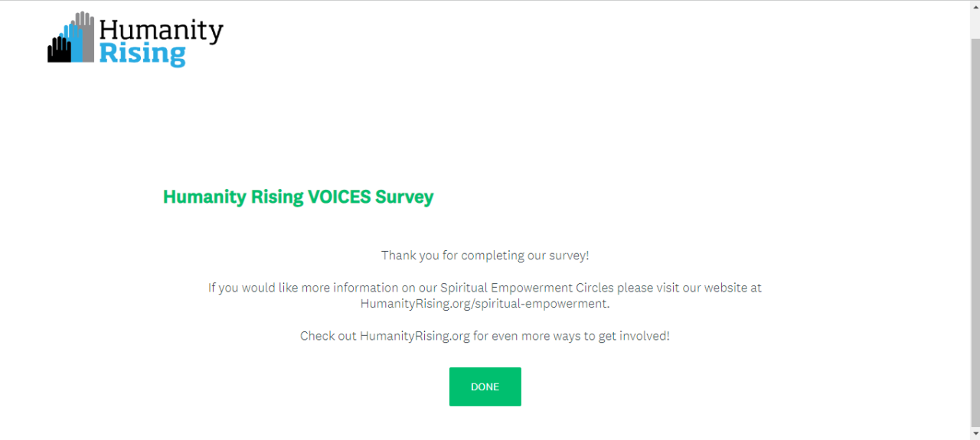Screen dimensions: 980x440
Task: Click the blue hand in the logo
Action: [74, 44]
